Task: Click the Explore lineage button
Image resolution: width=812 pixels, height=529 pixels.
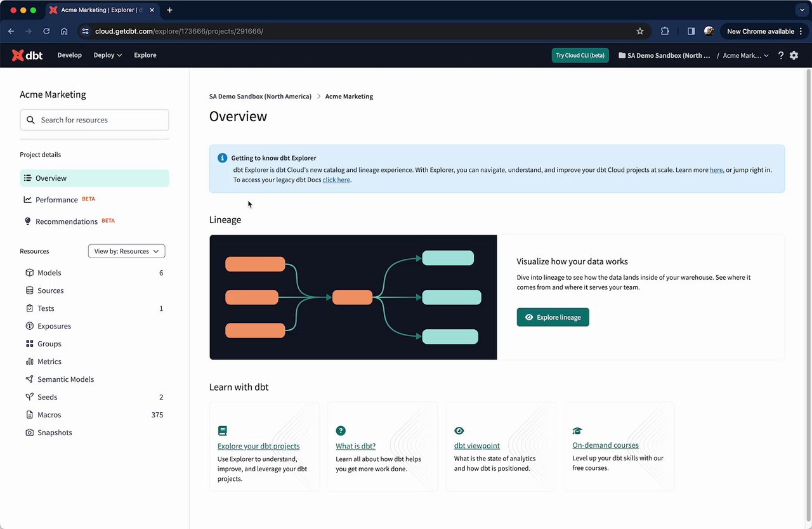Action: tap(553, 317)
